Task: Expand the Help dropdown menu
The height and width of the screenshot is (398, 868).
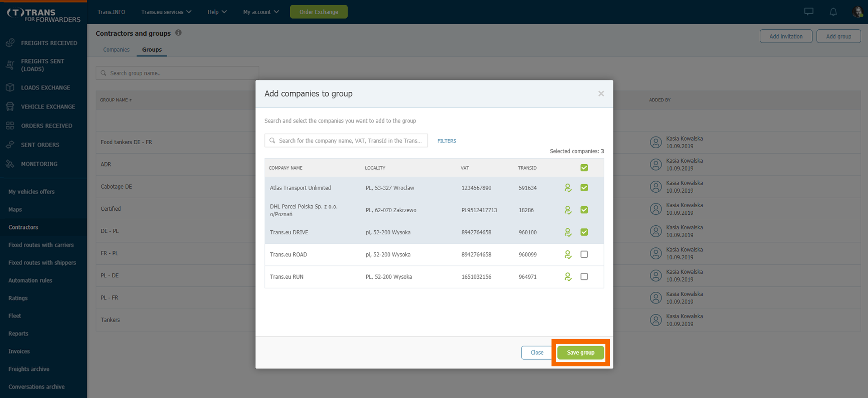Action: [217, 12]
